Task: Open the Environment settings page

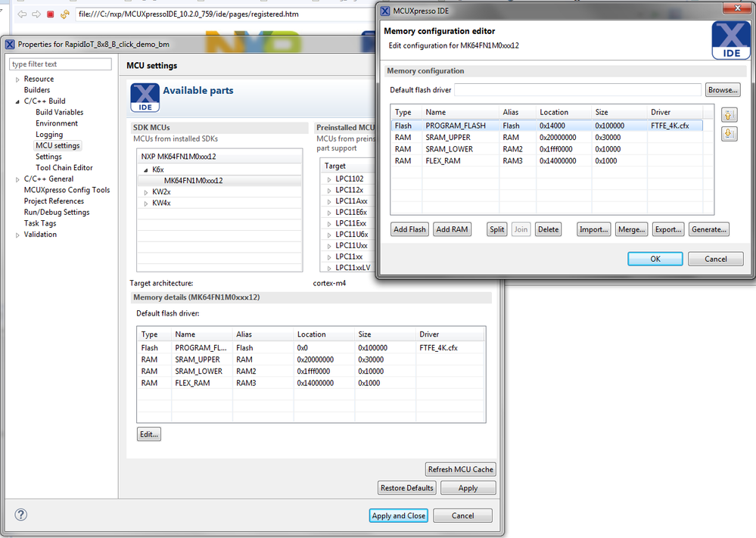Action: 57,123
